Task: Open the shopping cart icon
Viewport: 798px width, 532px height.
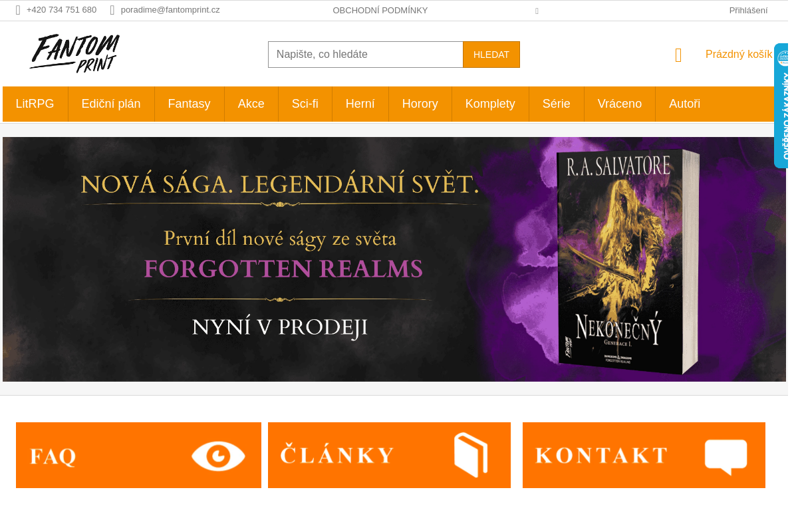Action: [x=678, y=55]
